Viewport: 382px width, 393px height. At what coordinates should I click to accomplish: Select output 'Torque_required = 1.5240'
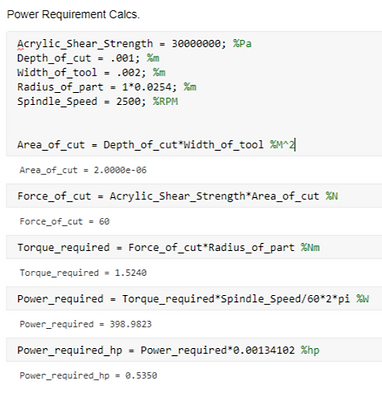click(83, 273)
